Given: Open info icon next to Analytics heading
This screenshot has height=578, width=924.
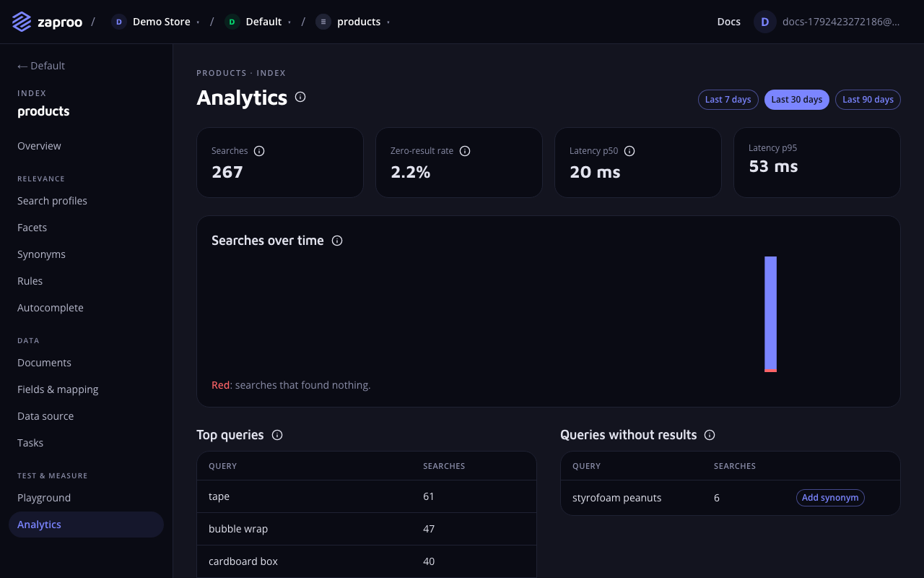Looking at the screenshot, I should pos(300,97).
